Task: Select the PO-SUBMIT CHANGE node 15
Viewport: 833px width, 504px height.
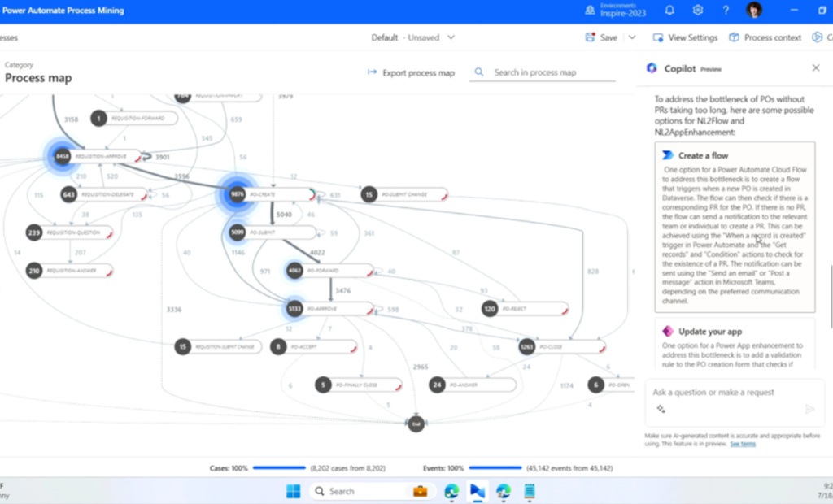Action: coord(404,194)
